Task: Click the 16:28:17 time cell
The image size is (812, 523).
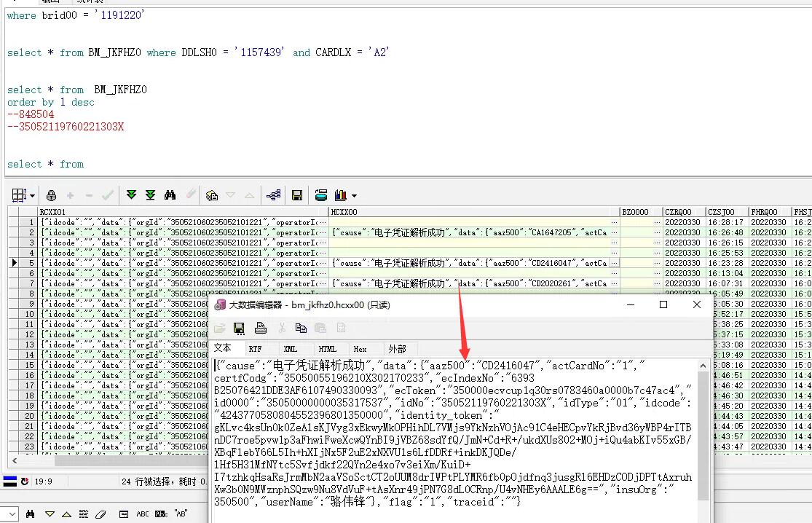Action: tap(728, 222)
